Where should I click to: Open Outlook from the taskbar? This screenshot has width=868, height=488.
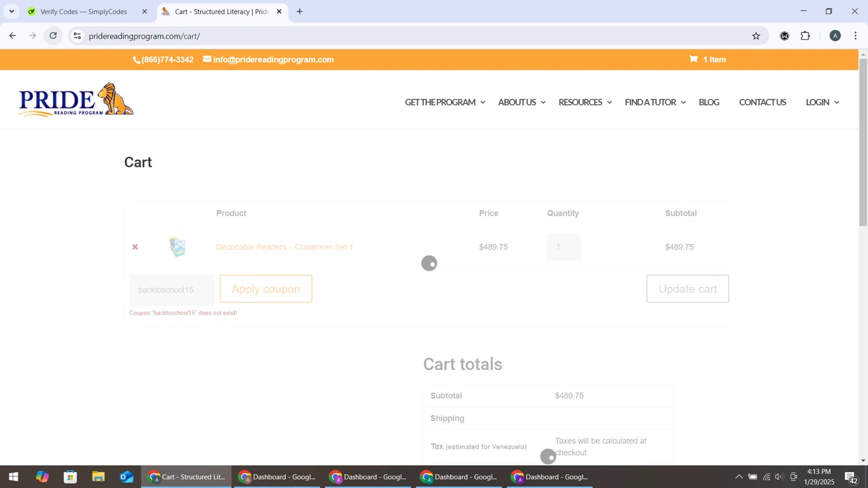point(127,477)
